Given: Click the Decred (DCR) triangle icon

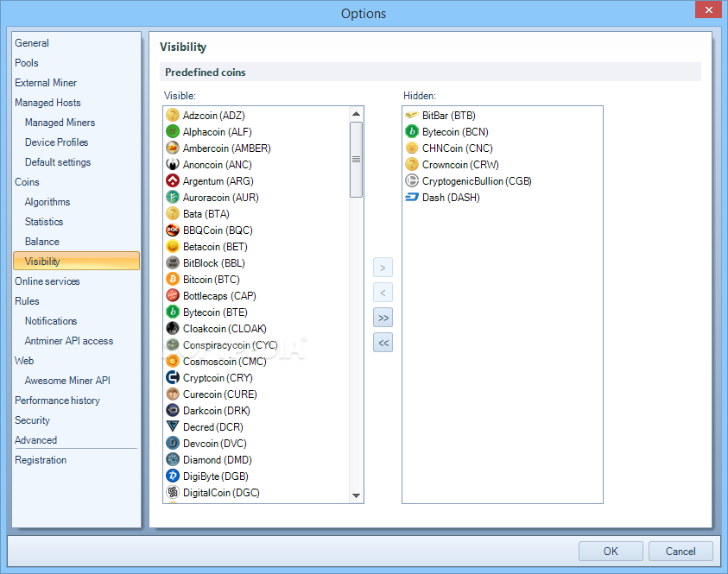Looking at the screenshot, I should pyautogui.click(x=173, y=427).
